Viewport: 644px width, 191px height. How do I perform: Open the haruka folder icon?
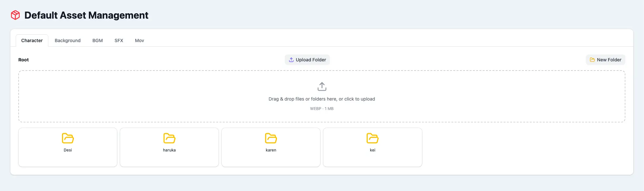pos(169,138)
